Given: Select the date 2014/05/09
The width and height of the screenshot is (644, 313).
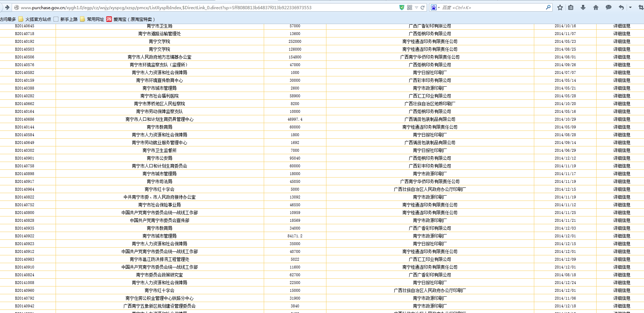Looking at the screenshot, I should coord(565,127).
